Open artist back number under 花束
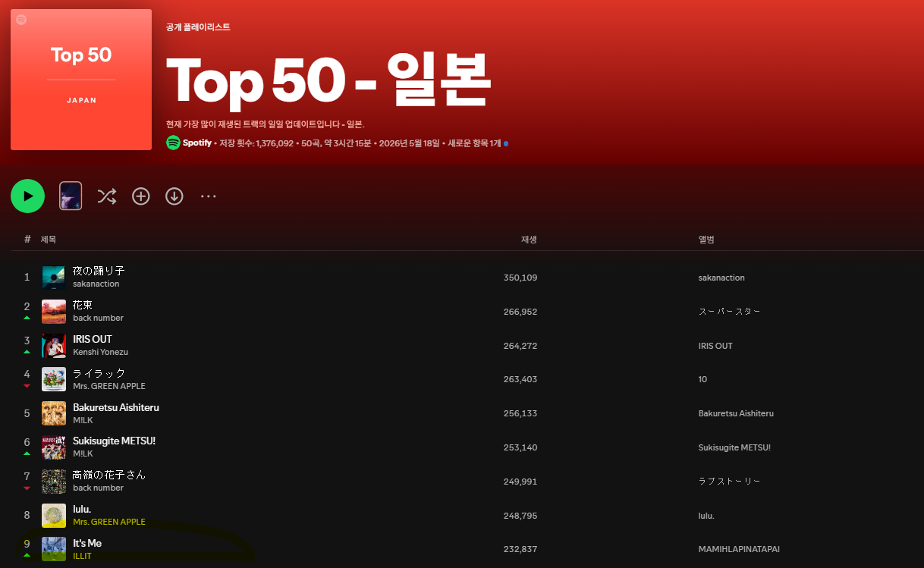The width and height of the screenshot is (924, 568). tap(98, 318)
